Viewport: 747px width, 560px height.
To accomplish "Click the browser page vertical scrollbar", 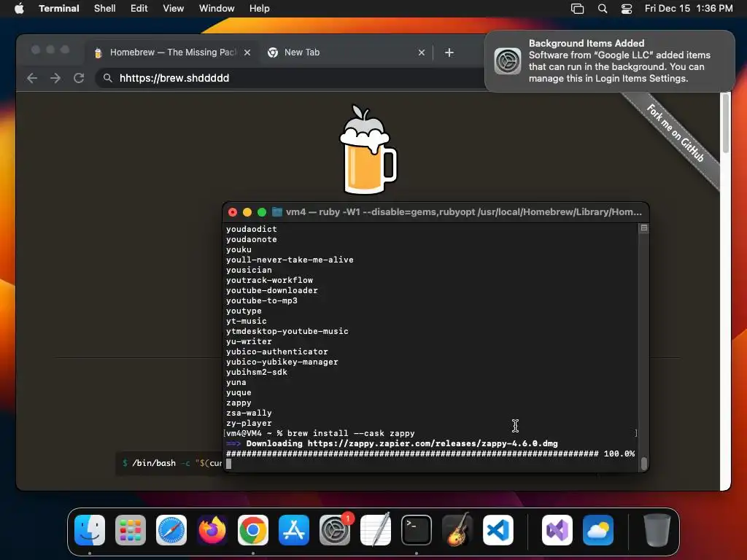I will tap(725, 122).
